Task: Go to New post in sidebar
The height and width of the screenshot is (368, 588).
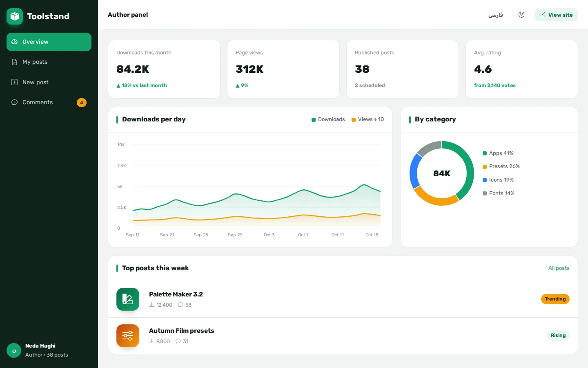Action: click(49, 82)
